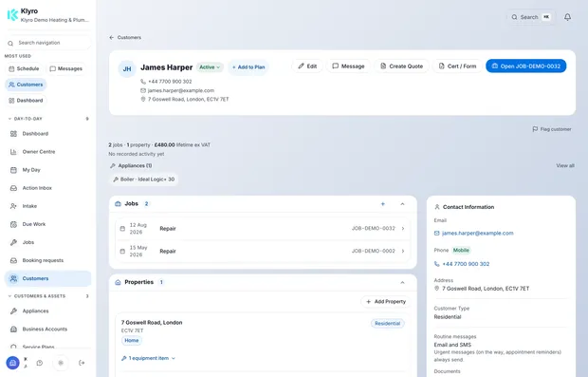Open Intake in the sidebar
Screen dimensions: 588x377
[47, 206]
